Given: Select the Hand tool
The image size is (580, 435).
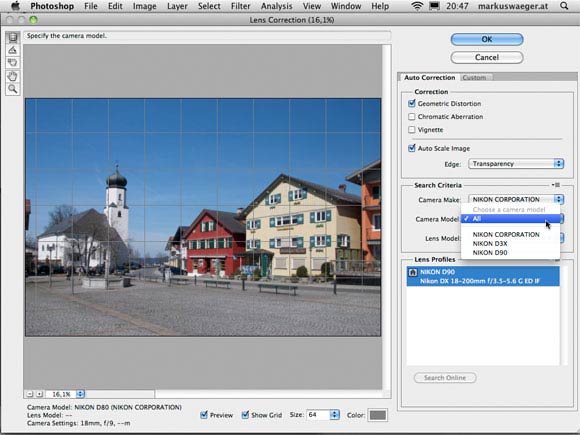Looking at the screenshot, I should tap(13, 76).
